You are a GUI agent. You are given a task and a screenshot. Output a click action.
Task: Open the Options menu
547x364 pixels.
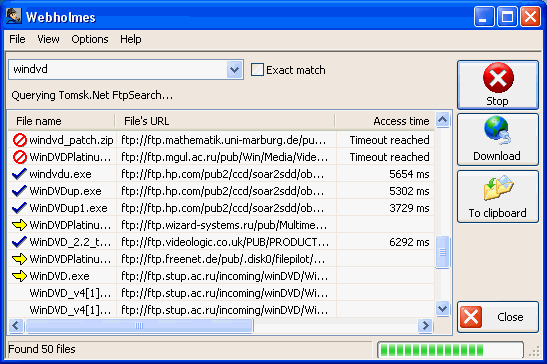pos(90,39)
